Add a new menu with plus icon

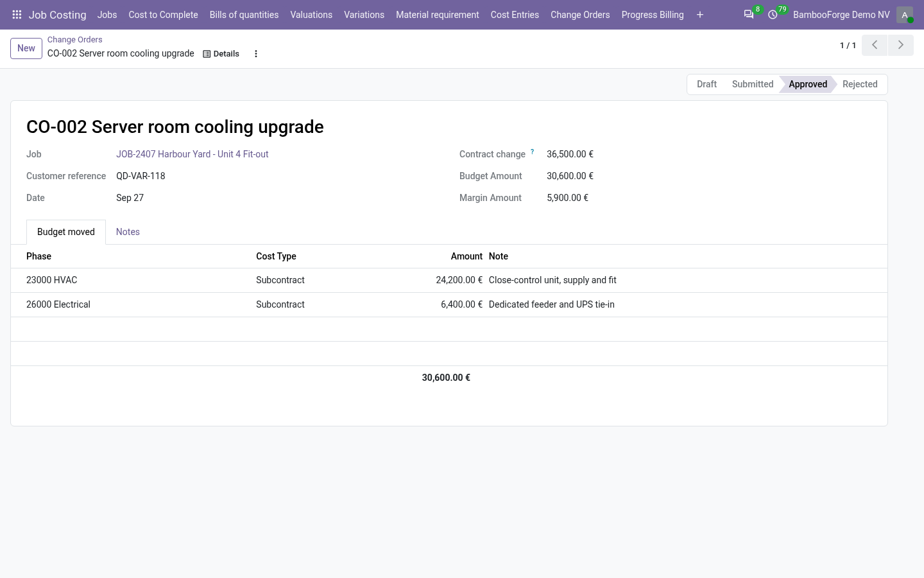point(700,15)
